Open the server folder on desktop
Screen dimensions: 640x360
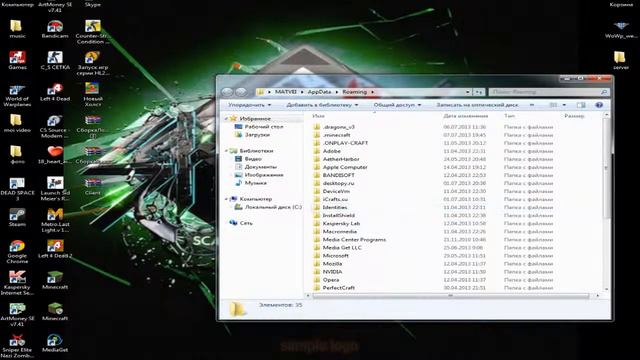[621, 60]
